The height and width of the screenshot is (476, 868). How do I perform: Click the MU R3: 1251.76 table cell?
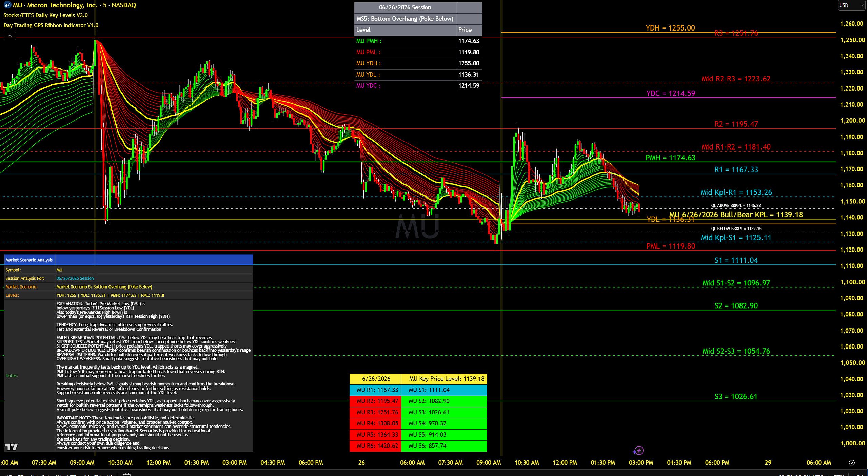tap(375, 412)
